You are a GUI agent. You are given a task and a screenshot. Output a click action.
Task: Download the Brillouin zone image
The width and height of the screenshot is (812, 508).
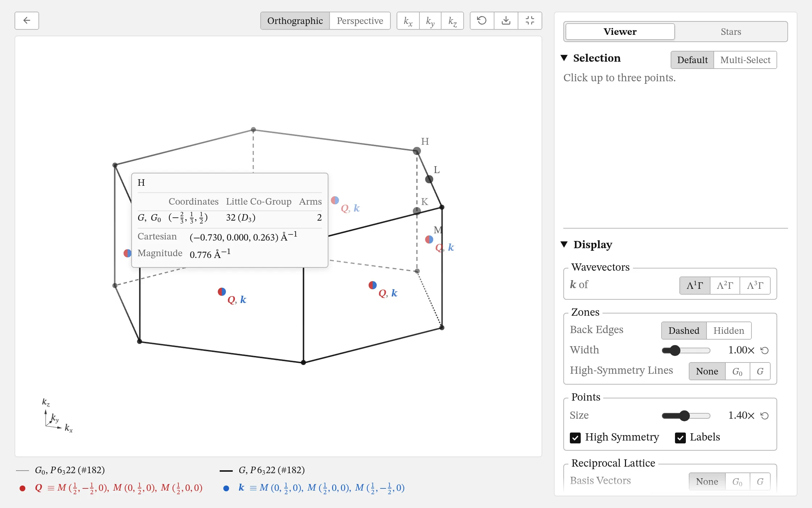[x=506, y=21]
